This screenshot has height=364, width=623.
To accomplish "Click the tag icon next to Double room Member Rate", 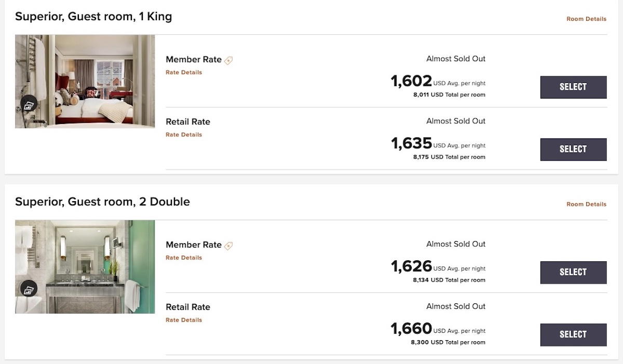I will (x=228, y=245).
